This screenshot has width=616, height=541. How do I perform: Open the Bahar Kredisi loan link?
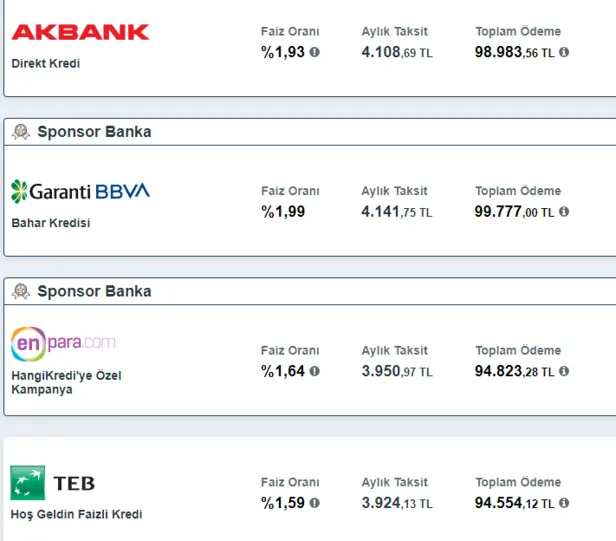pos(51,223)
